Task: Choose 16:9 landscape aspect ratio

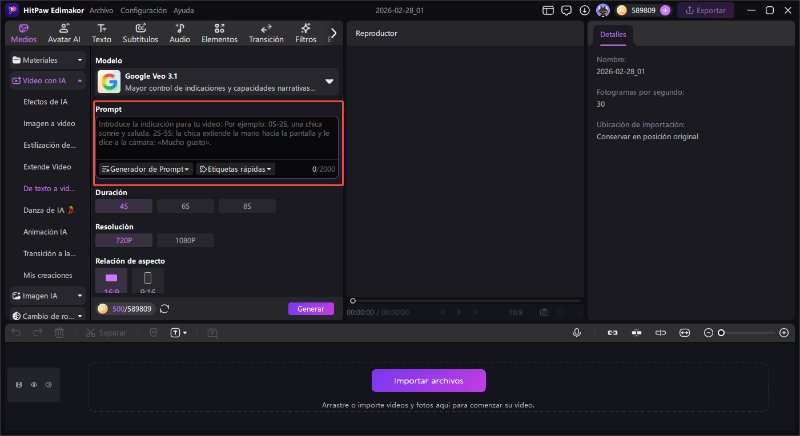Action: pos(111,280)
